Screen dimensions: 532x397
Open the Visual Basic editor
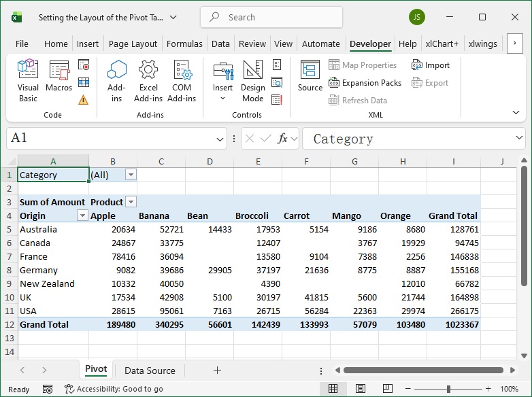[28, 81]
